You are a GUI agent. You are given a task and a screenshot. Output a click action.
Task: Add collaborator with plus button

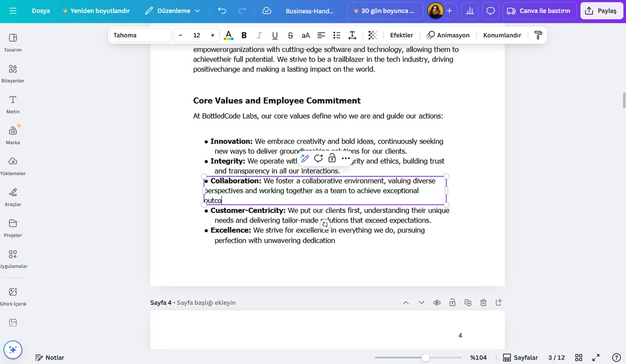[x=449, y=11]
